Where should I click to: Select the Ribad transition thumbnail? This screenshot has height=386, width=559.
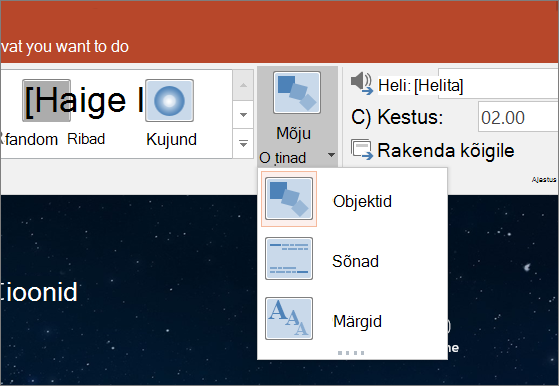pyautogui.click(x=47, y=101)
